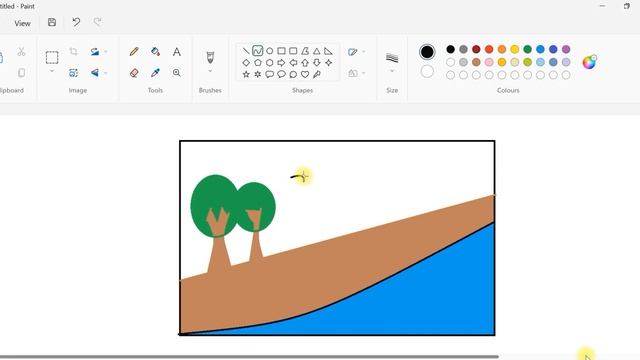Select the Rounded rectangular callout shape
Viewport: 640px width, 360px height.
269,74
